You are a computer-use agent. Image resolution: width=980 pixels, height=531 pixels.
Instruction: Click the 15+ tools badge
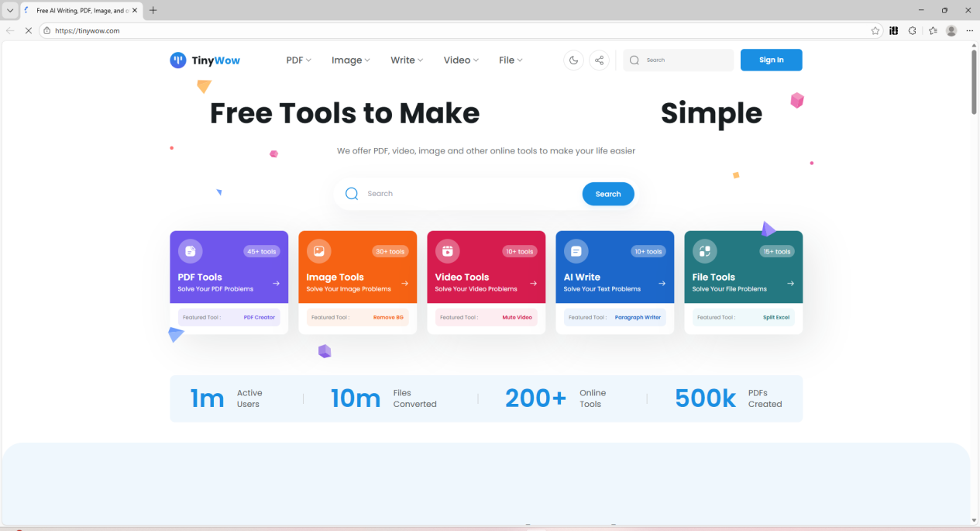pyautogui.click(x=776, y=251)
